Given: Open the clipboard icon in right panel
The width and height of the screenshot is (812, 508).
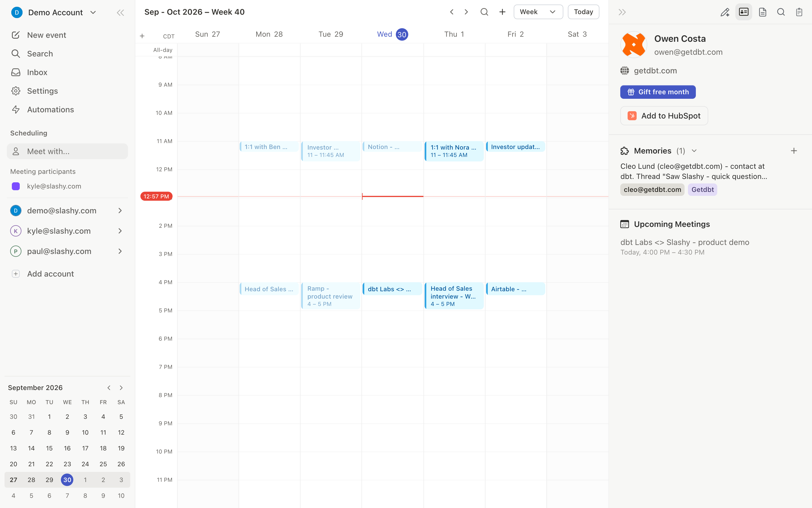Looking at the screenshot, I should (799, 12).
